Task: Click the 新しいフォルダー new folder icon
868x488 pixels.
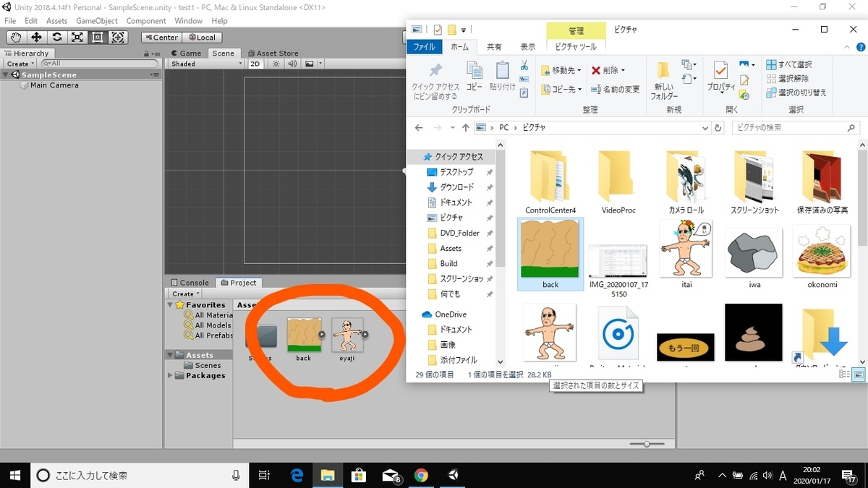Action: pos(663,71)
